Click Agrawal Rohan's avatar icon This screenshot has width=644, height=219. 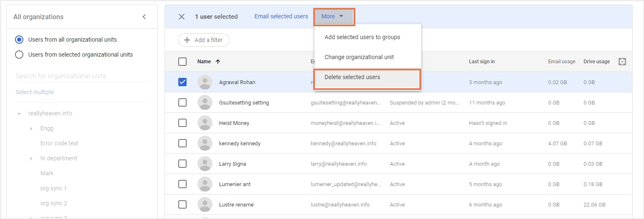point(205,82)
